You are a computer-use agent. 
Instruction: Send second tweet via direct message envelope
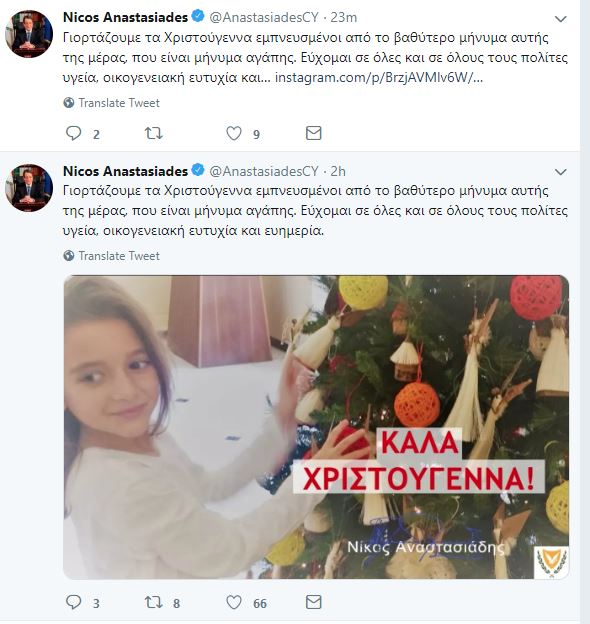click(313, 602)
